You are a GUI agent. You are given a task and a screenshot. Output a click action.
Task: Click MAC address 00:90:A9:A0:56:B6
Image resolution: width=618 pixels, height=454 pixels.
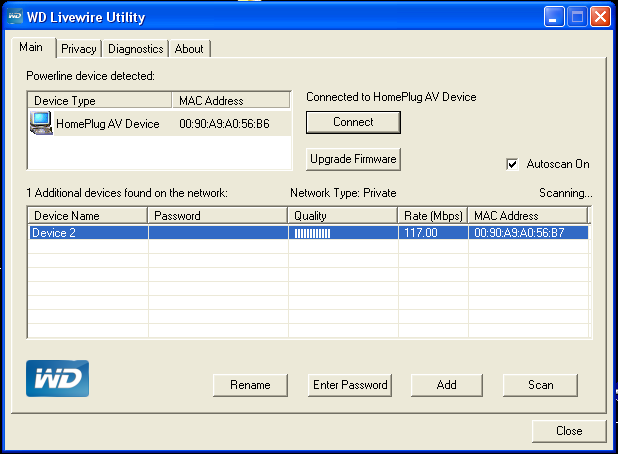[x=224, y=124]
